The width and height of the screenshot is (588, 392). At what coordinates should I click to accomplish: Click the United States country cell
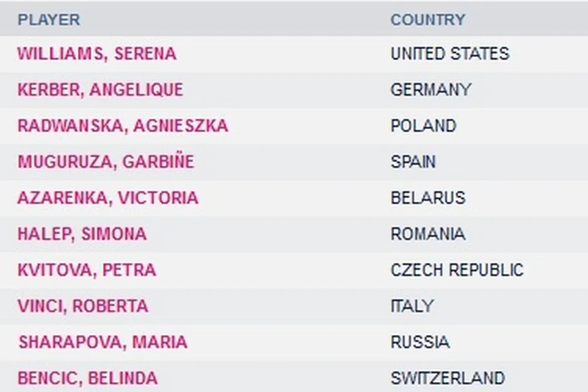click(450, 54)
